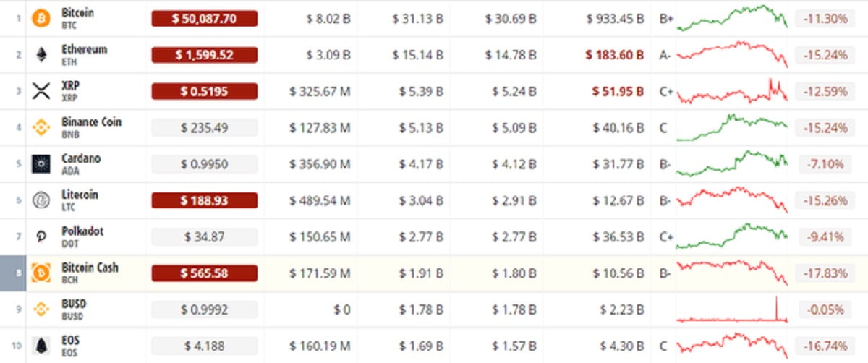Click Ethereum's -15.24% change badge

pyautogui.click(x=823, y=55)
